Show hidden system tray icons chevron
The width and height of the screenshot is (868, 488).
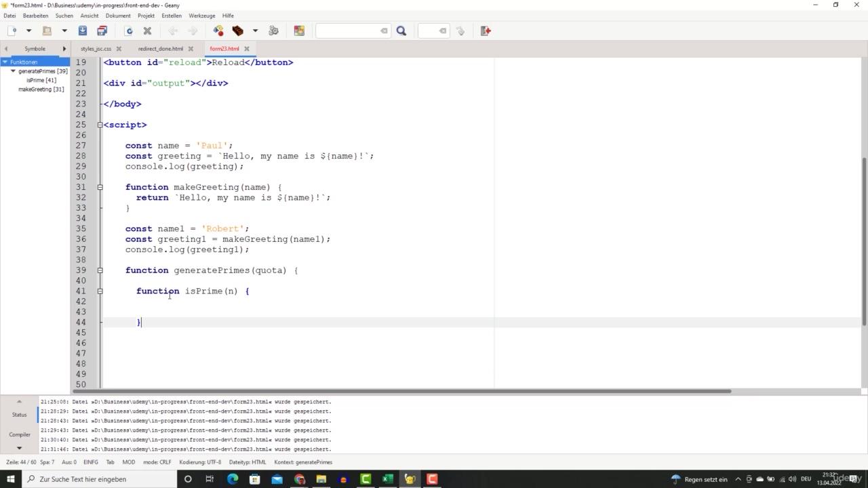point(738,479)
